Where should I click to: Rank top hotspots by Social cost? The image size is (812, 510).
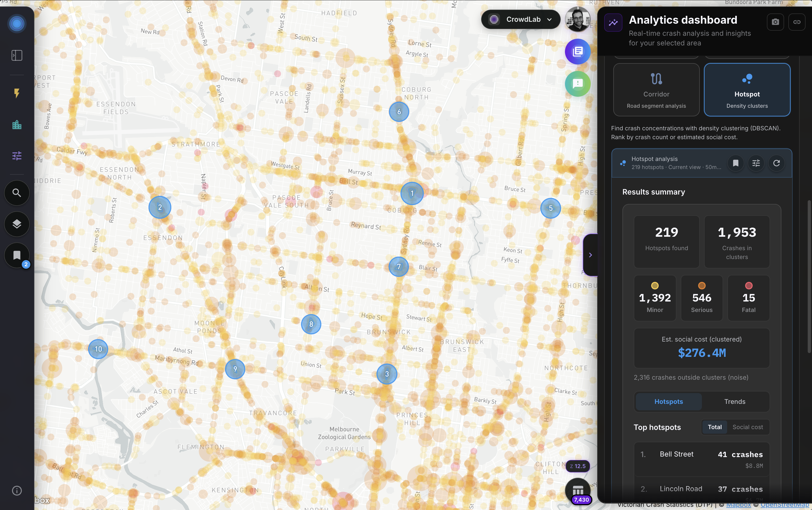pyautogui.click(x=748, y=427)
